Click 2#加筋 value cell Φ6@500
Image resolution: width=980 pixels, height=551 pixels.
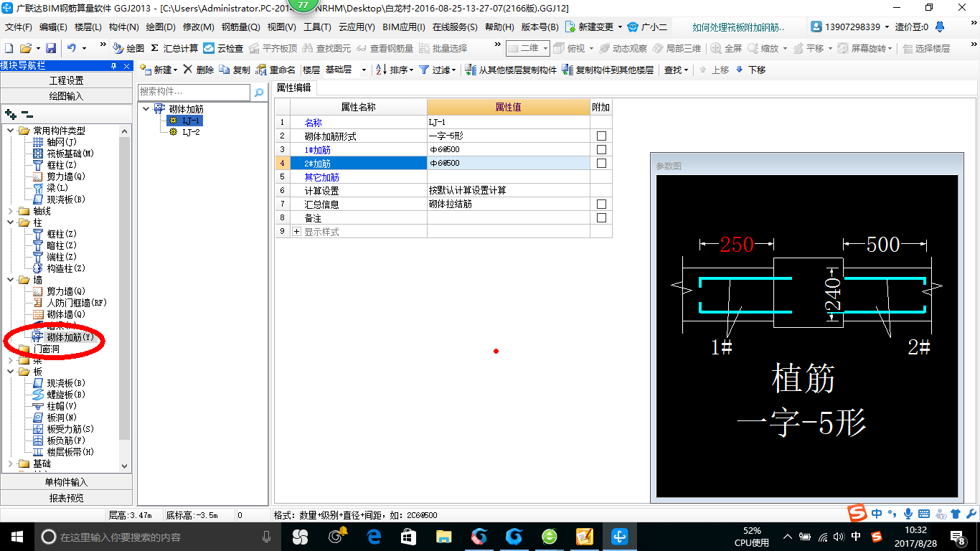(x=508, y=164)
